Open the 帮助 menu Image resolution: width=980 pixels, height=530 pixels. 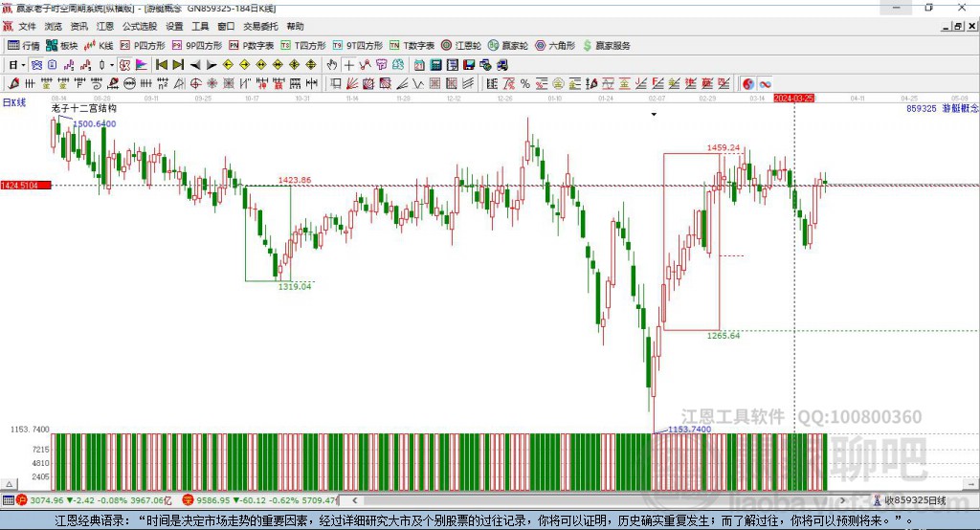click(295, 26)
